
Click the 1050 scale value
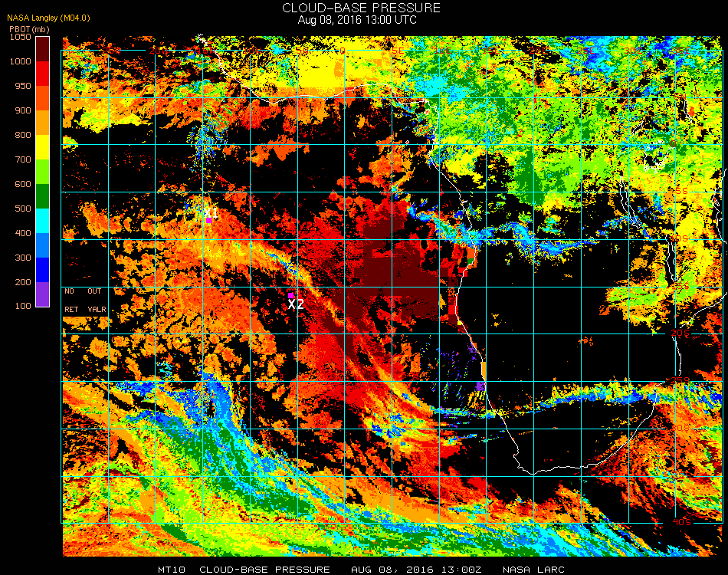tap(21, 37)
